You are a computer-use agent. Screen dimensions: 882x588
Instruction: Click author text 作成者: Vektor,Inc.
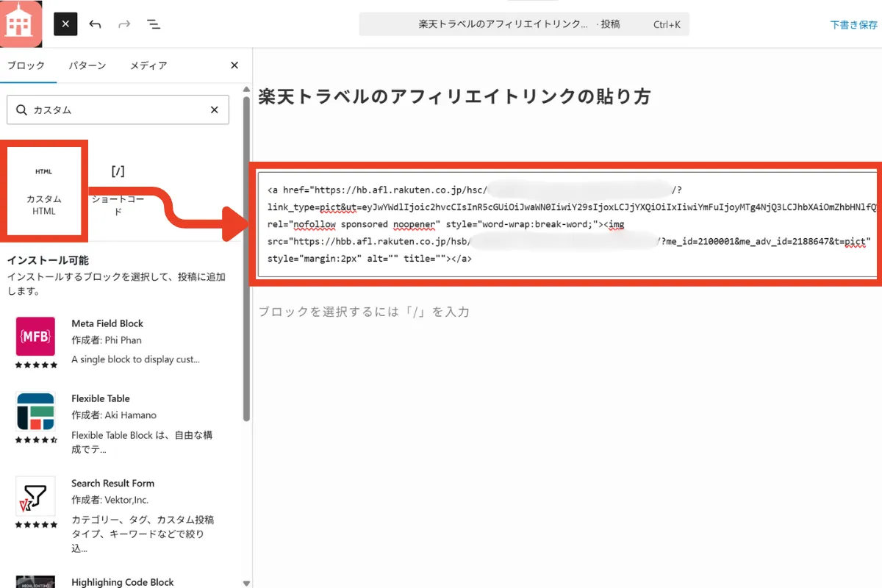[110, 500]
